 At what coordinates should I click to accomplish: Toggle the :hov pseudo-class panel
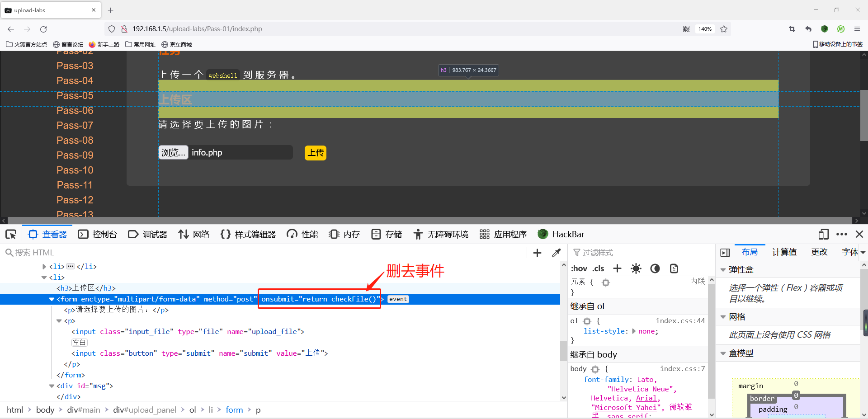pyautogui.click(x=579, y=268)
